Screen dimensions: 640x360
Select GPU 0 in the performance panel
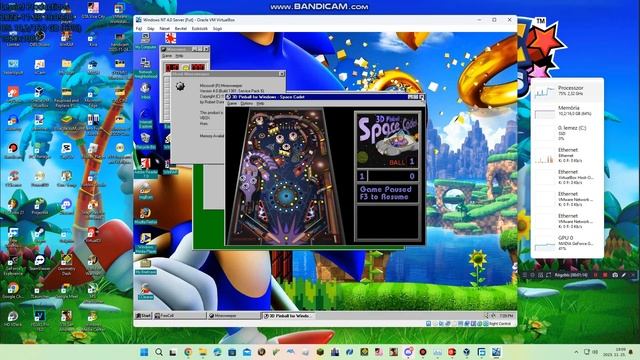(x=568, y=243)
